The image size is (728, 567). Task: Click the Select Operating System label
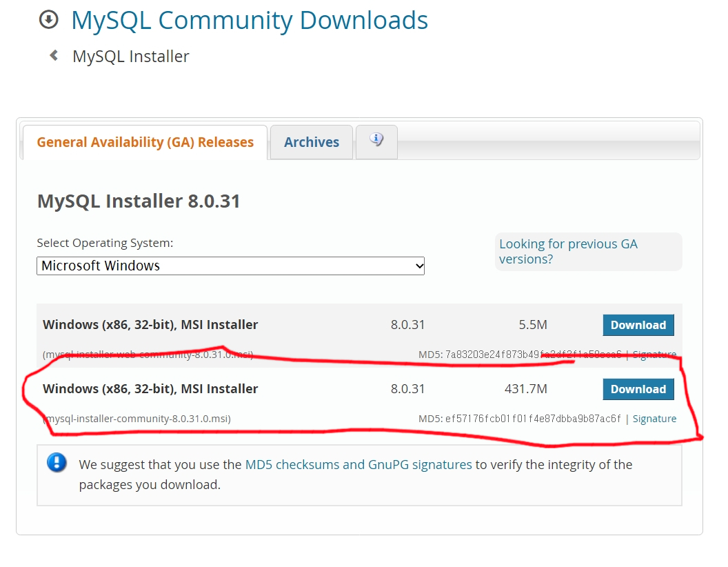[x=105, y=243]
